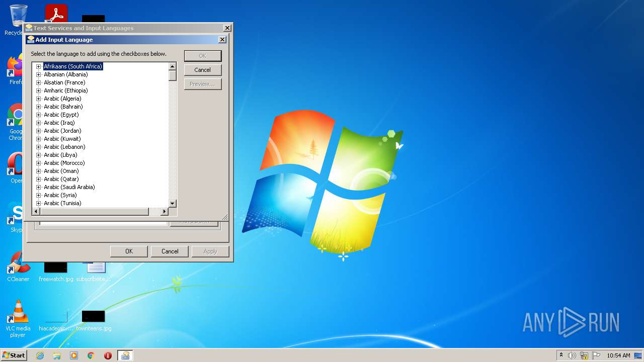Expand Alsatian (France) language node

click(38, 82)
